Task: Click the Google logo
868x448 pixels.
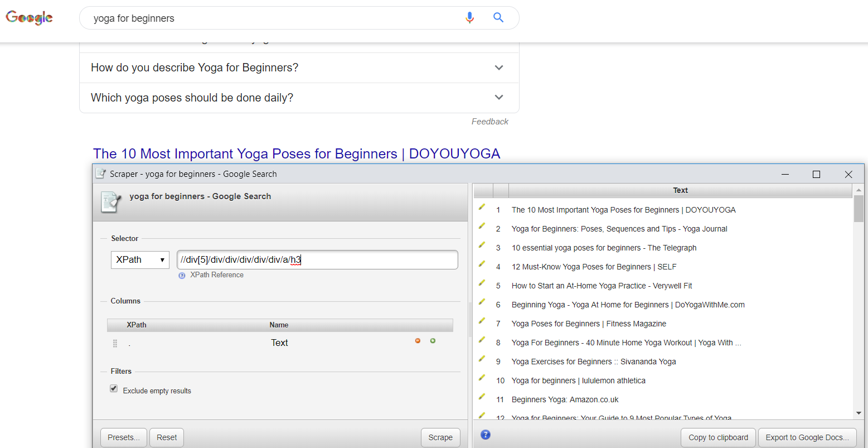Action: pos(28,17)
